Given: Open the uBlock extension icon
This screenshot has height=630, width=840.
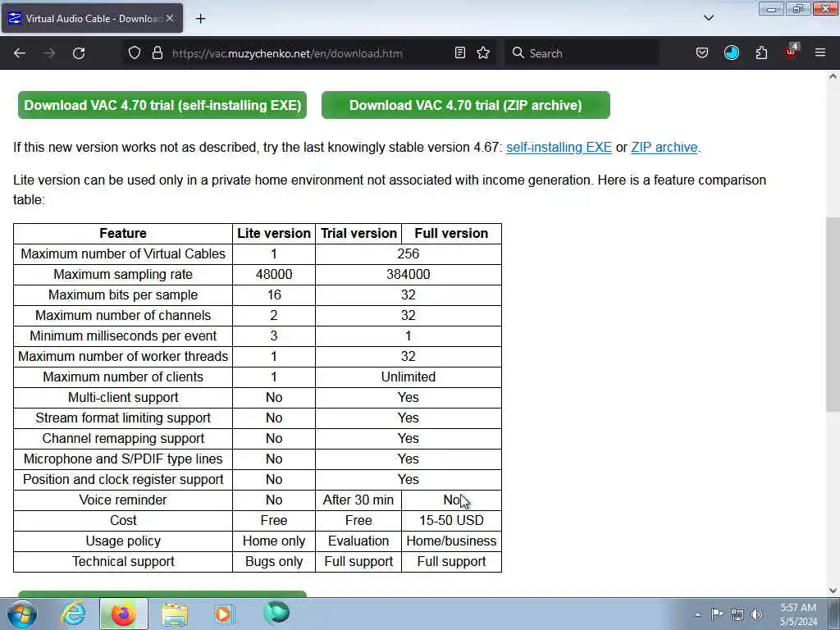Looking at the screenshot, I should [x=792, y=52].
